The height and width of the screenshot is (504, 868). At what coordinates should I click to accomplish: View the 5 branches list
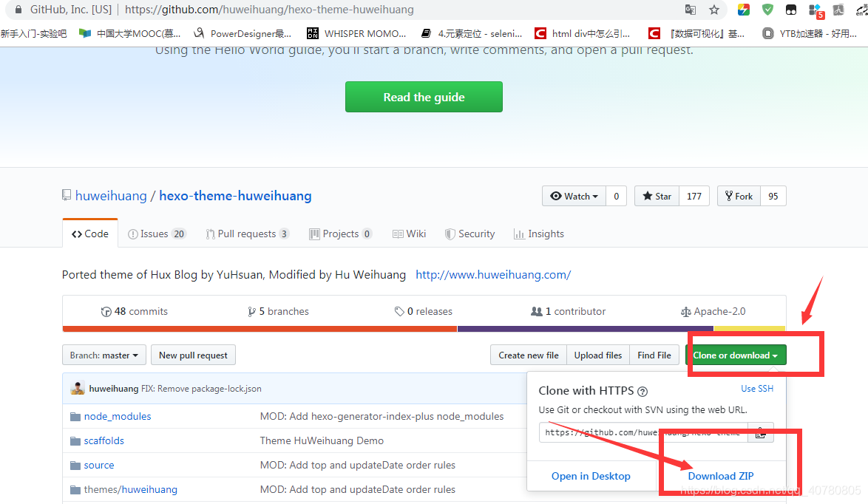coord(279,311)
